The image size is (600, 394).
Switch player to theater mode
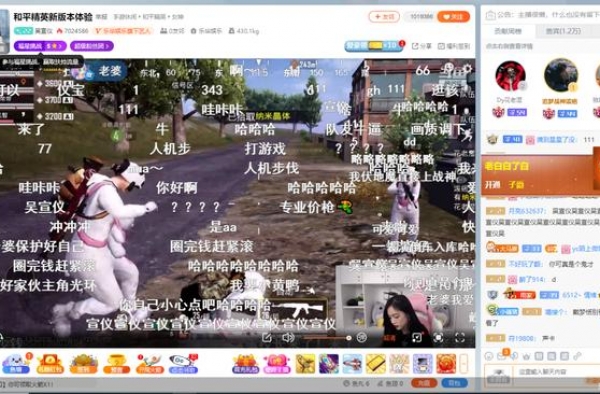pos(439,337)
